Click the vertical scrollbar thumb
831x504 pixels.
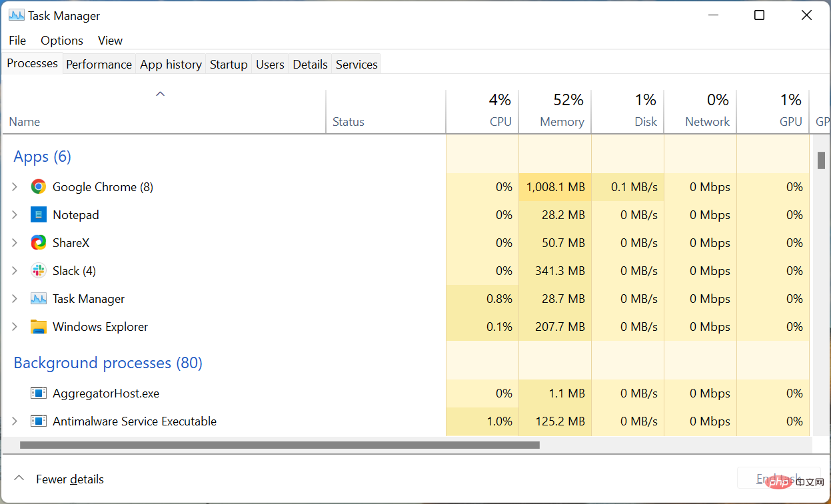[x=821, y=160]
